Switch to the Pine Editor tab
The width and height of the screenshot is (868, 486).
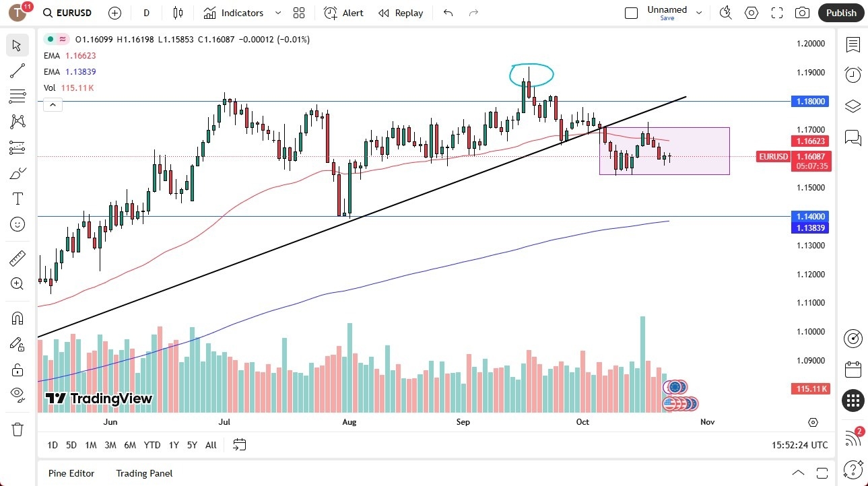71,473
